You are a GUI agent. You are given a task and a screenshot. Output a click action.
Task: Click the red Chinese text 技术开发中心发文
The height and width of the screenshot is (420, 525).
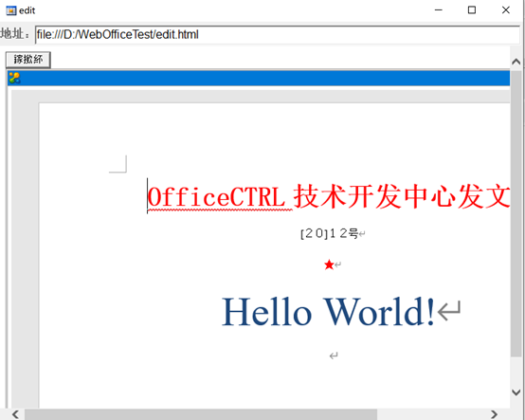tap(402, 197)
